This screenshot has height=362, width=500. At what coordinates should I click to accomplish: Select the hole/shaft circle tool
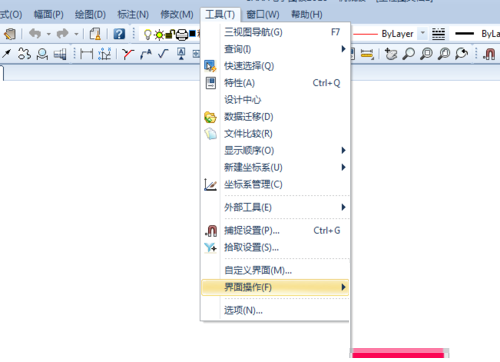coord(42,54)
